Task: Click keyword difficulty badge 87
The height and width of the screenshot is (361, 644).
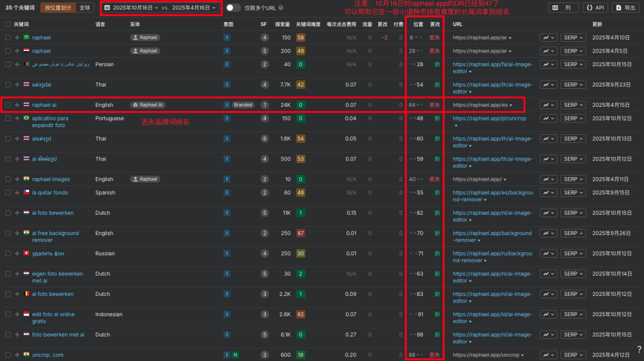Action: click(301, 233)
